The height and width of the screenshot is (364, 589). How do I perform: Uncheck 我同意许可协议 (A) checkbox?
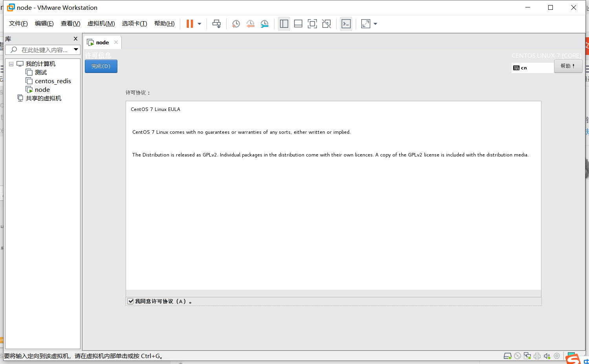pyautogui.click(x=131, y=301)
